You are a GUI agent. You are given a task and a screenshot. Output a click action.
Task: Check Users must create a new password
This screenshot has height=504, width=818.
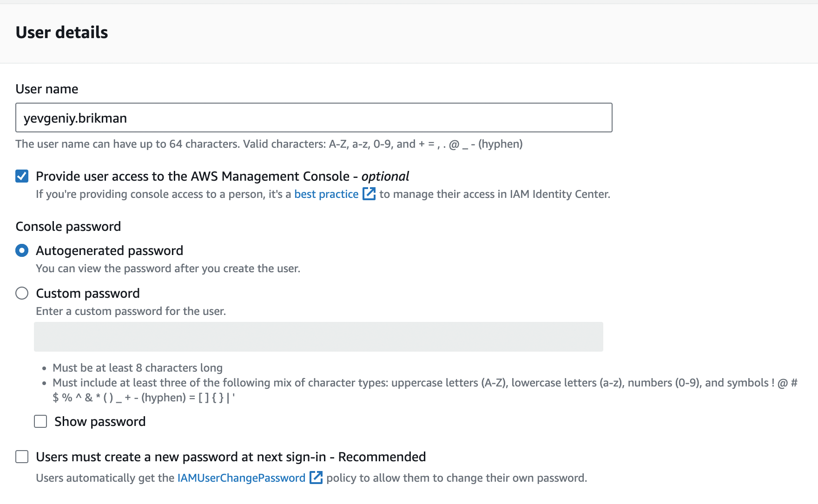tap(22, 457)
